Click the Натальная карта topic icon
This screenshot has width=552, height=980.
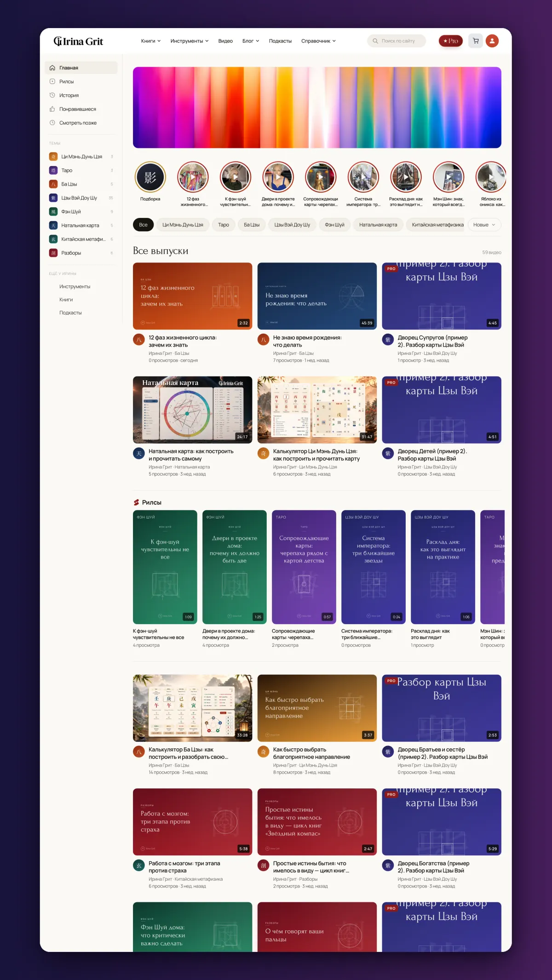(x=53, y=226)
